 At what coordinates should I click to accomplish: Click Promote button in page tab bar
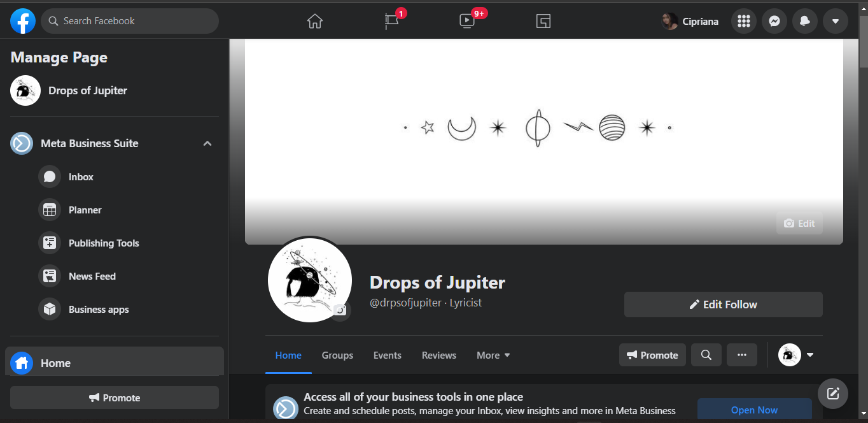click(x=652, y=355)
